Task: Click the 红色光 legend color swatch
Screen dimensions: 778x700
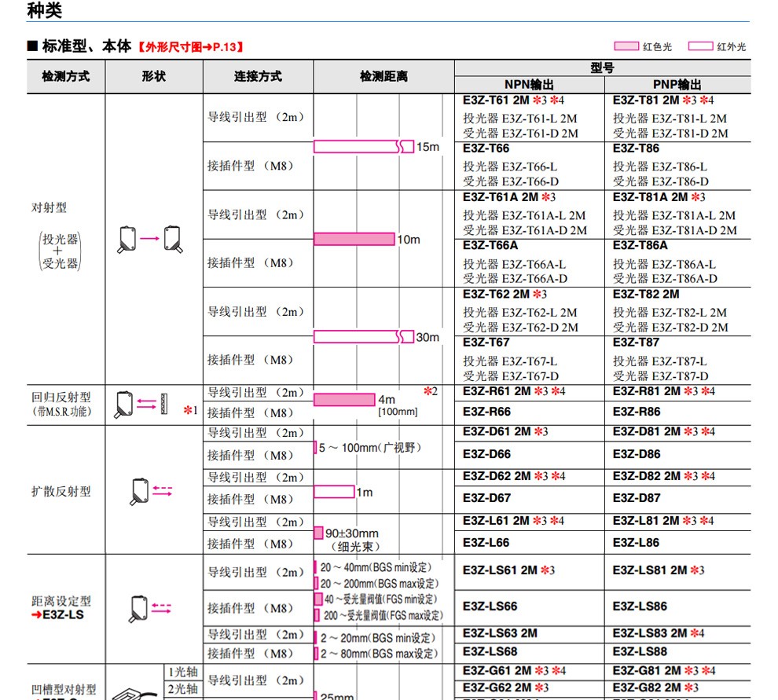Action: click(x=626, y=46)
